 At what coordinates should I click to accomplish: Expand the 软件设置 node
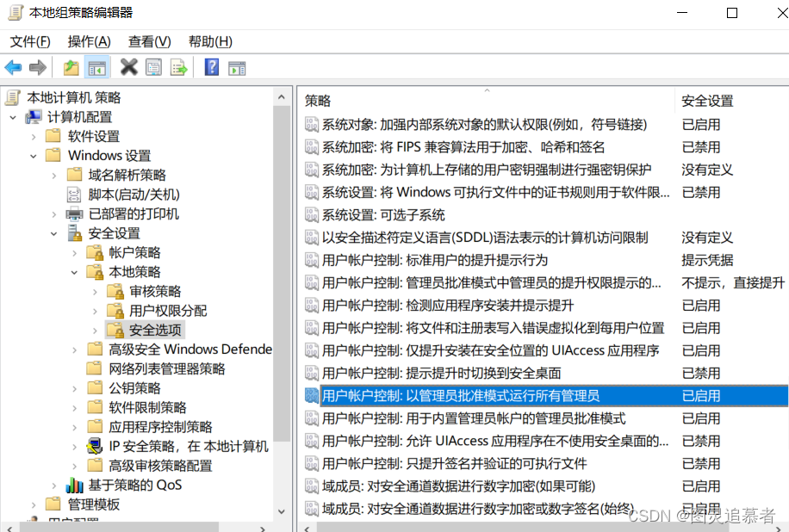(34, 137)
